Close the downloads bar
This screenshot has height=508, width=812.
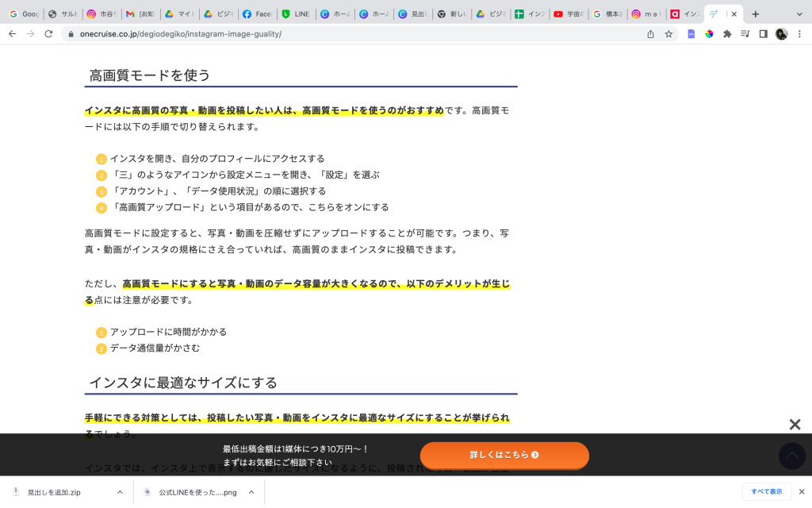tap(802, 491)
